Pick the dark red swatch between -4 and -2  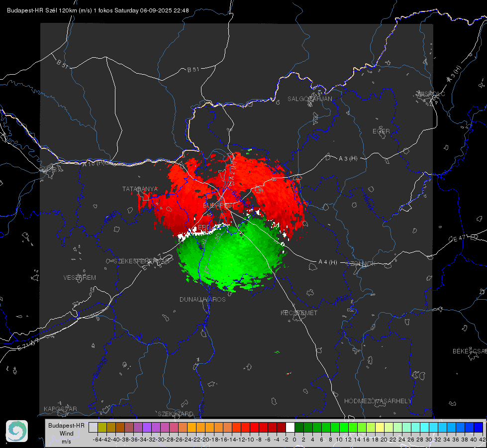(281, 427)
